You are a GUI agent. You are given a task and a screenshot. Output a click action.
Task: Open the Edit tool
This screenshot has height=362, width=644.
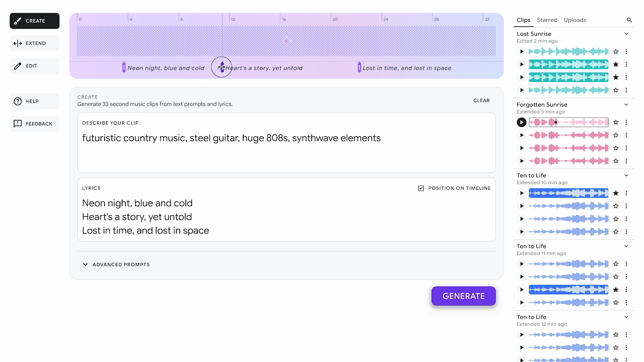point(35,66)
